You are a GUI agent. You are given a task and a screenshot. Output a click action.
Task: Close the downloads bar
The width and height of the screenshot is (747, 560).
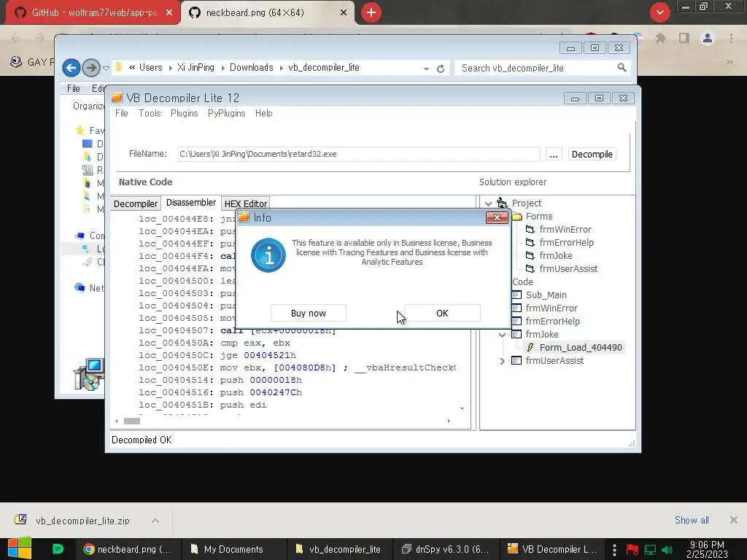pyautogui.click(x=734, y=520)
